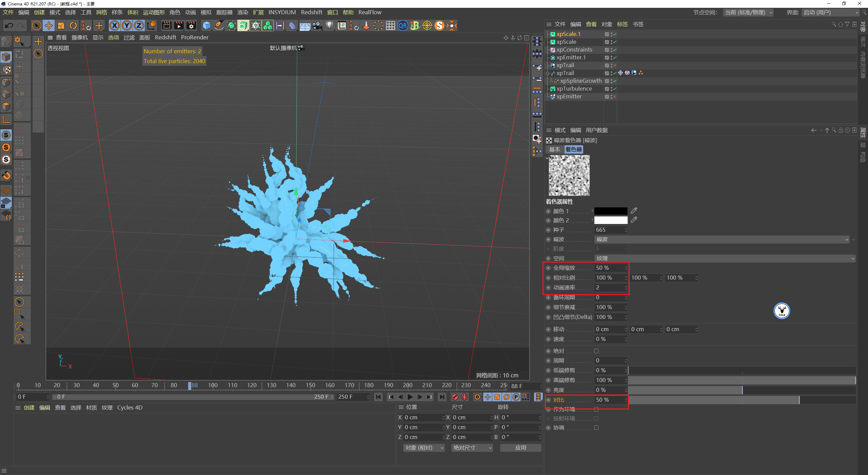
Task: Go to start of animation
Action: (378, 397)
